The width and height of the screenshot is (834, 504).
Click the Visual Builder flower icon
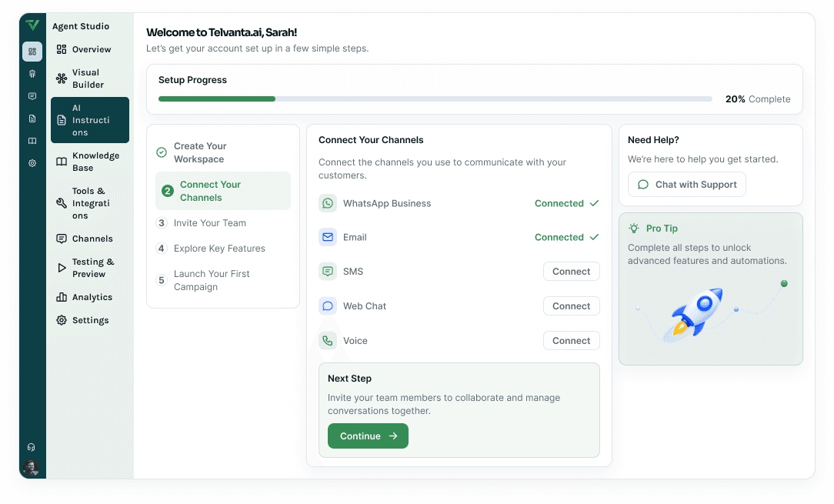click(62, 78)
